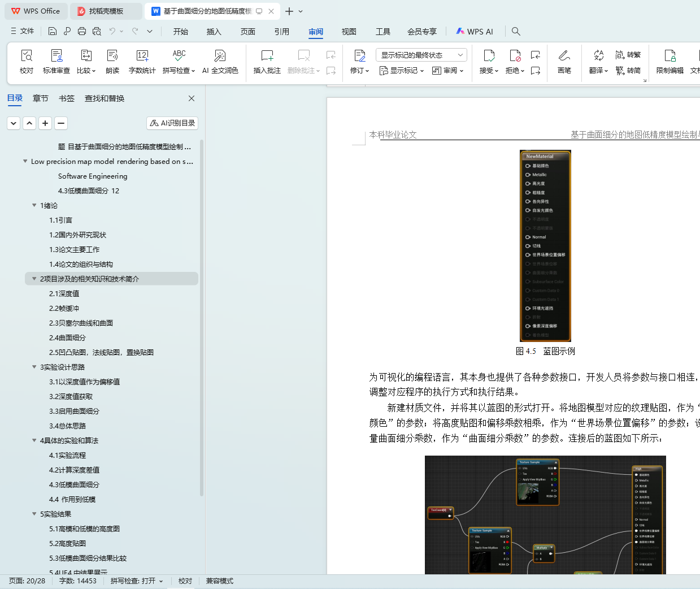The image size is (700, 589).
Task: Click the plus icon in outline toolbar
Action: click(45, 123)
